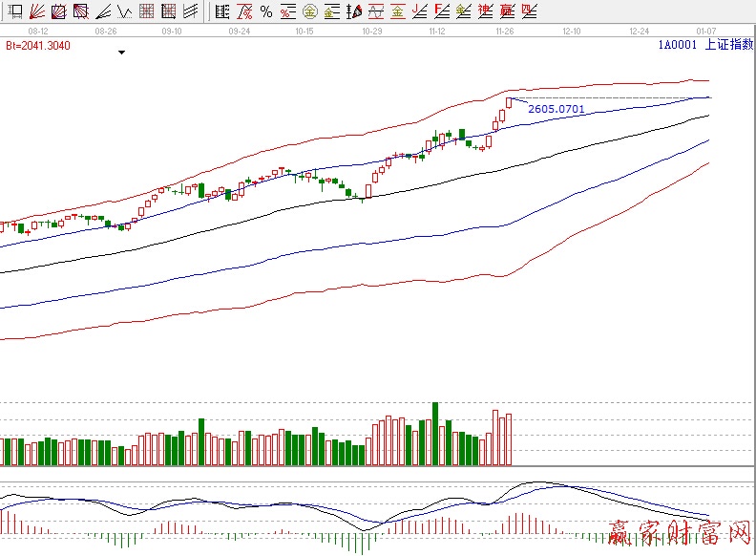The image size is (756, 556).
Task: Click the 1A0001 stock code label
Action: click(677, 45)
